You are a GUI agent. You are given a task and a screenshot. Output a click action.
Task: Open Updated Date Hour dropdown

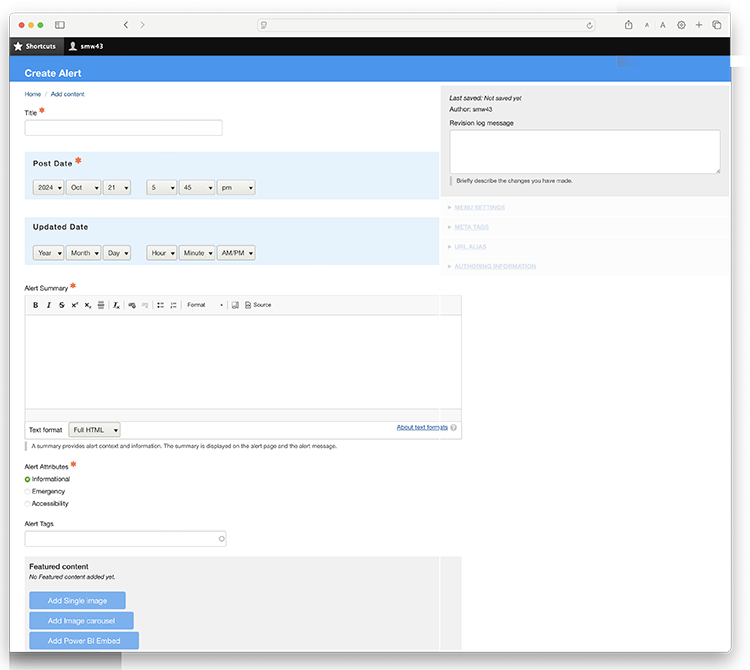tap(162, 253)
